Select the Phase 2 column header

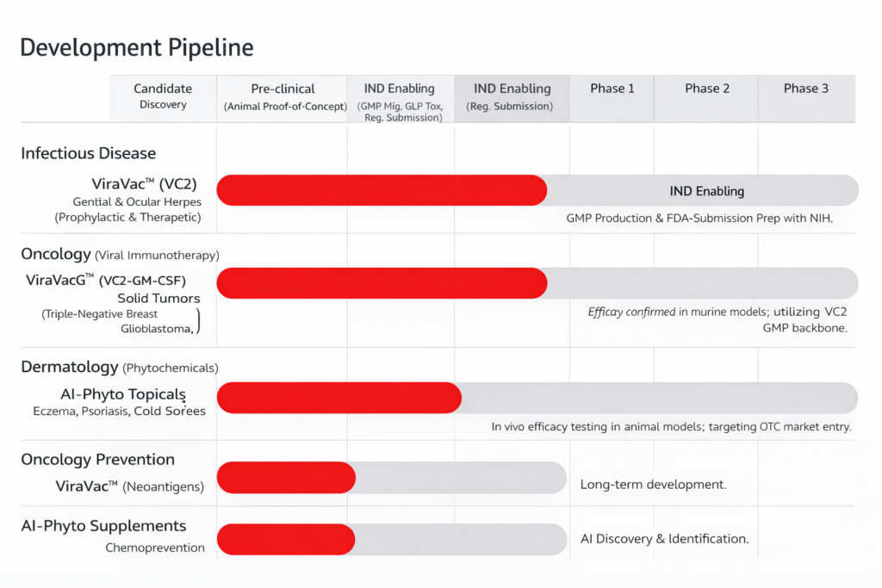(x=706, y=89)
